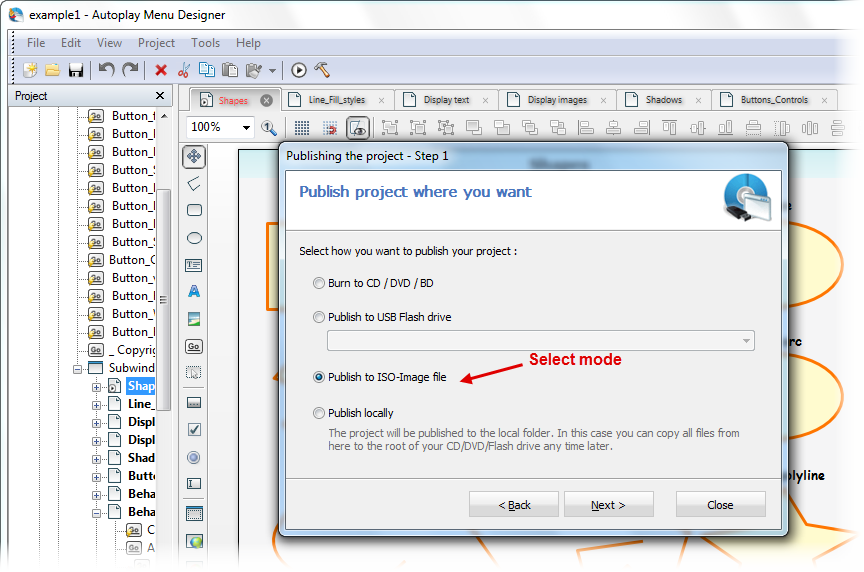The width and height of the screenshot is (864, 572).
Task: Click the Close button in publish dialog
Action: coord(720,505)
